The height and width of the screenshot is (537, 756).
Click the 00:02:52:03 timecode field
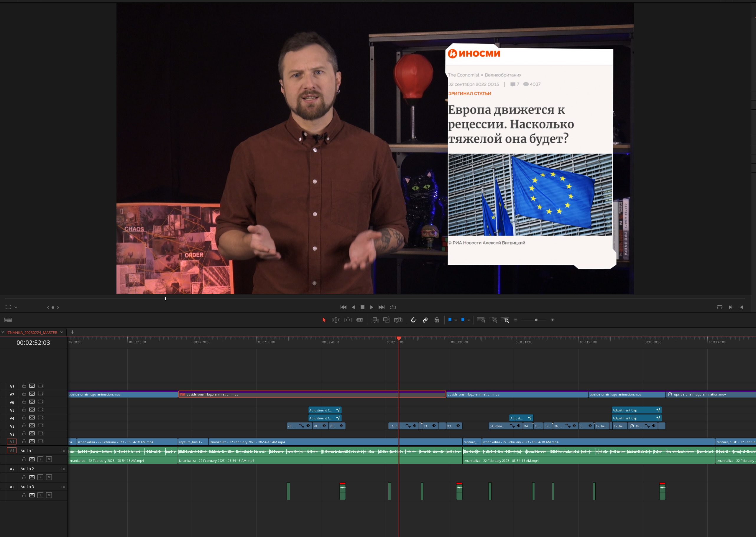(33, 342)
